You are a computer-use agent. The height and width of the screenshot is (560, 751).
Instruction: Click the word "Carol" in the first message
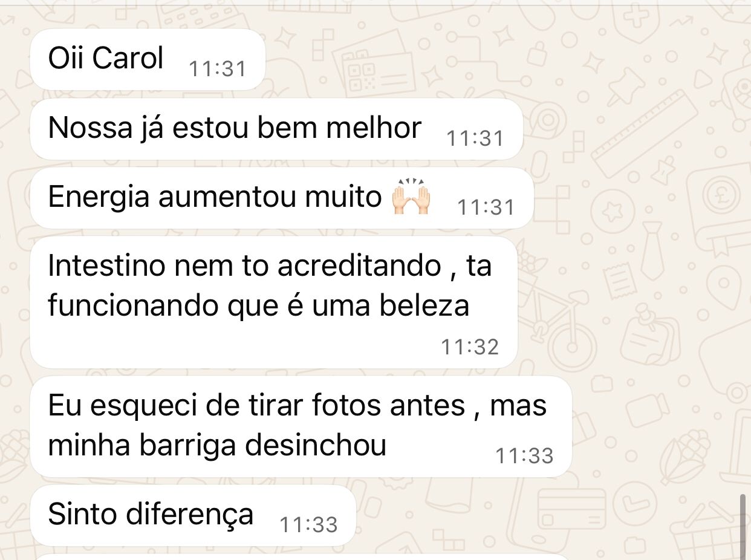tap(129, 59)
